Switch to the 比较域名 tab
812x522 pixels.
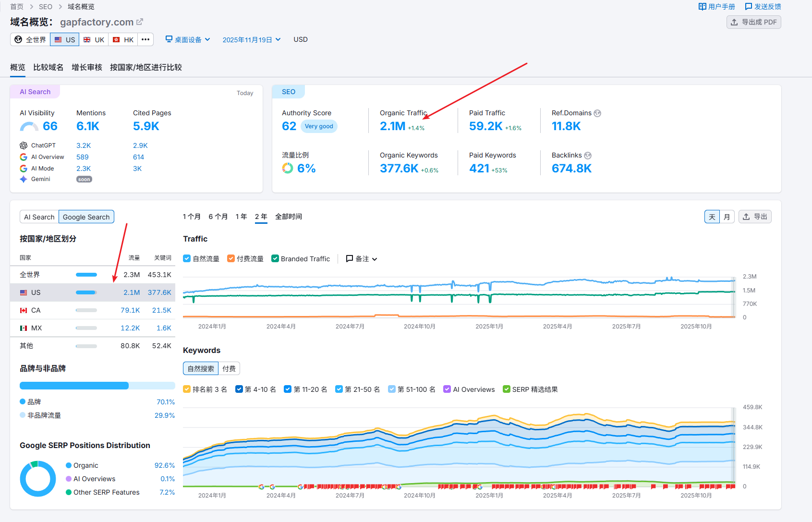(48, 67)
